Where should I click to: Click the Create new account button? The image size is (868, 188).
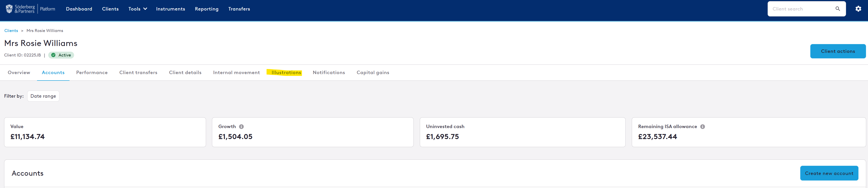829,173
